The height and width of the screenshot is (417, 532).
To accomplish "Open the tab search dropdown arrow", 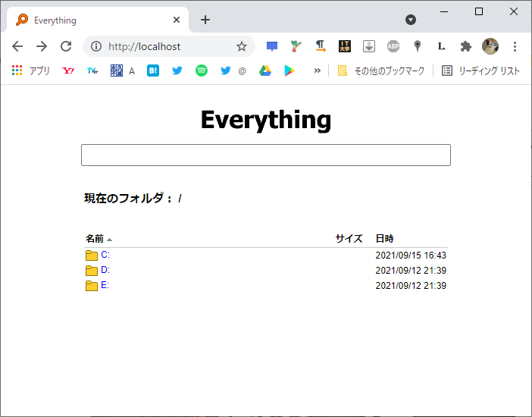I will click(x=411, y=20).
